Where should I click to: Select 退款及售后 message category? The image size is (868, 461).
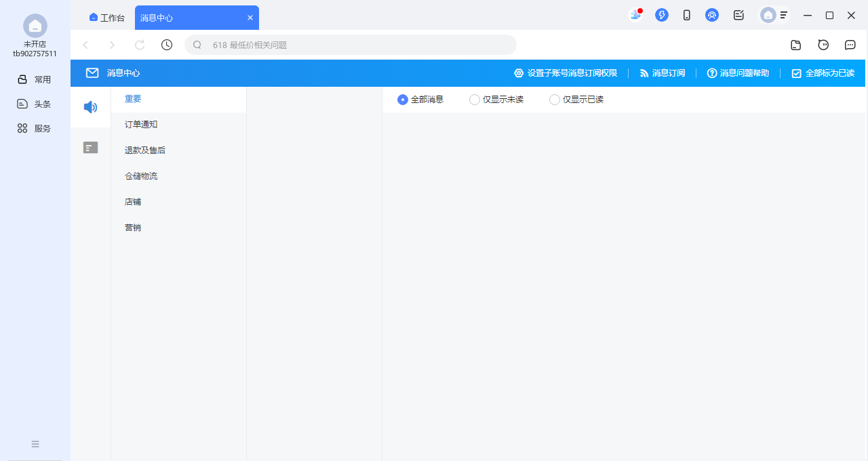(x=178, y=151)
